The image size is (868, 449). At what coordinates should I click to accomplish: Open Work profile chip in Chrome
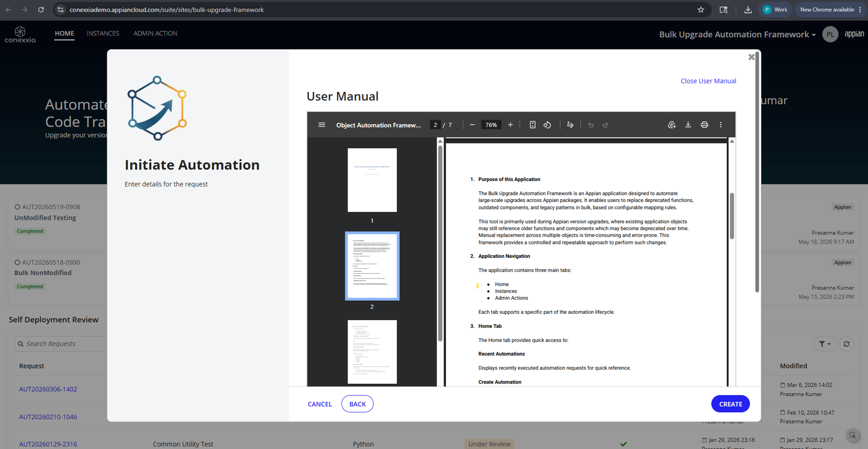tap(775, 9)
